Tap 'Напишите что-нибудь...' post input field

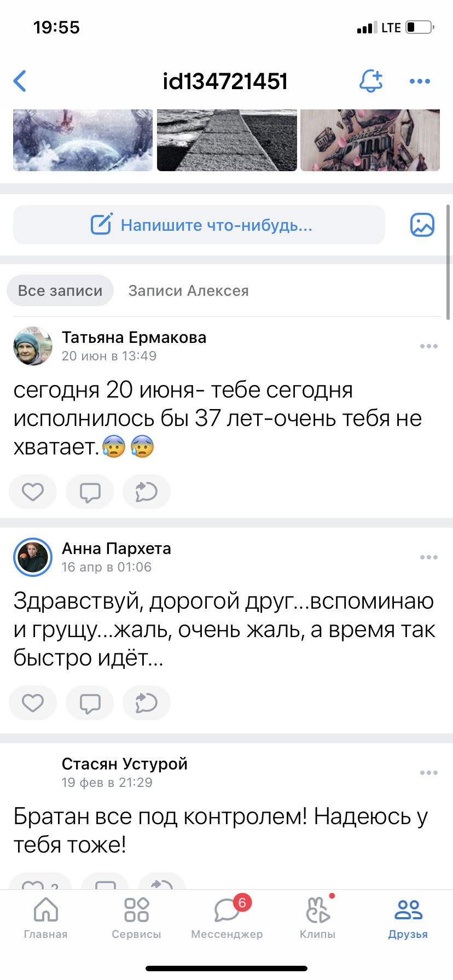tap(199, 225)
